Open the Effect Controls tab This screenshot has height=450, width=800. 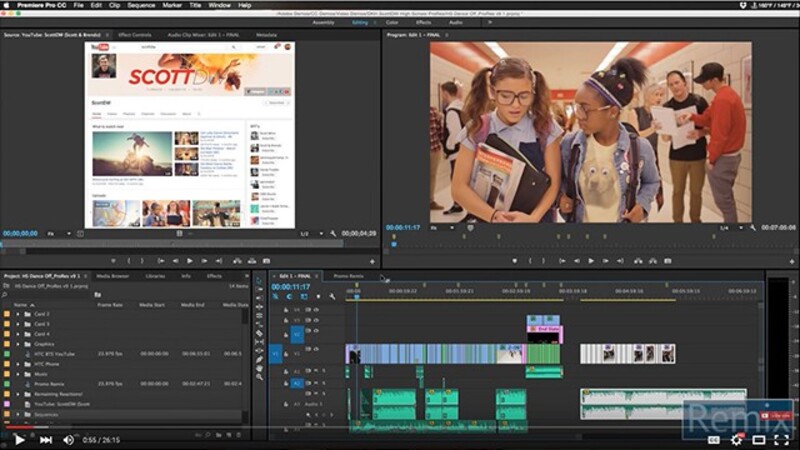click(x=135, y=35)
